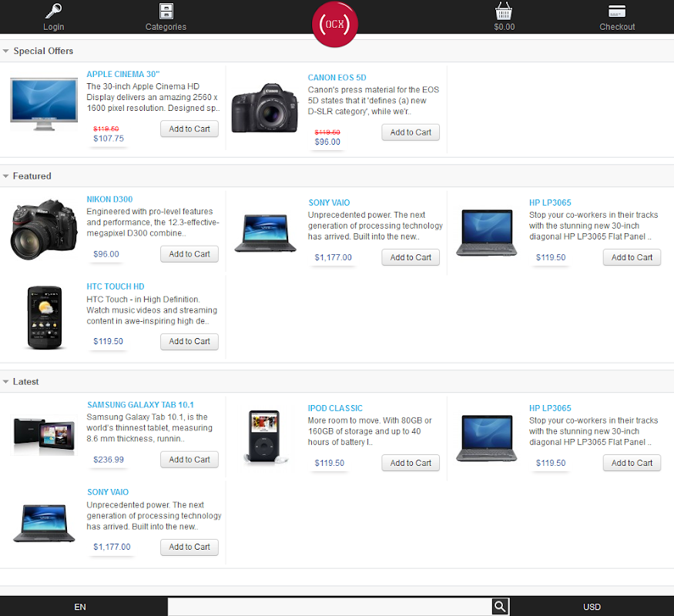Click the iPod Classic price $119.50
Screen dimensions: 674x616
click(329, 463)
